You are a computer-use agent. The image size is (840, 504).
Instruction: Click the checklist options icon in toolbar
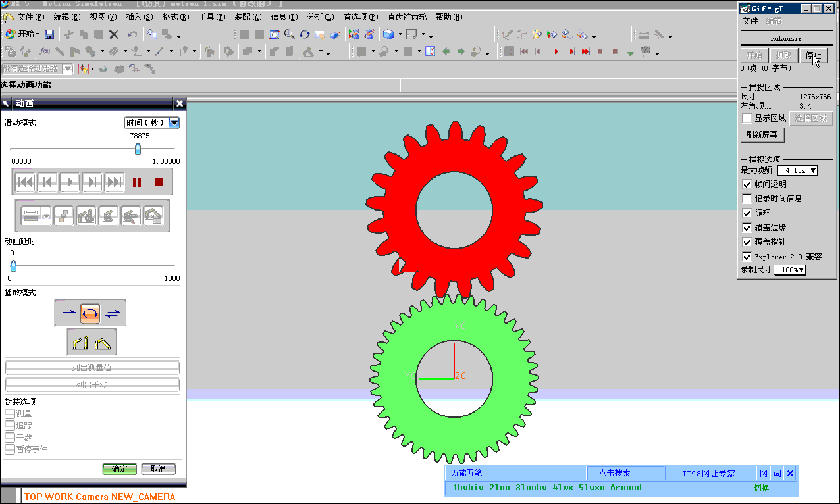tap(431, 51)
